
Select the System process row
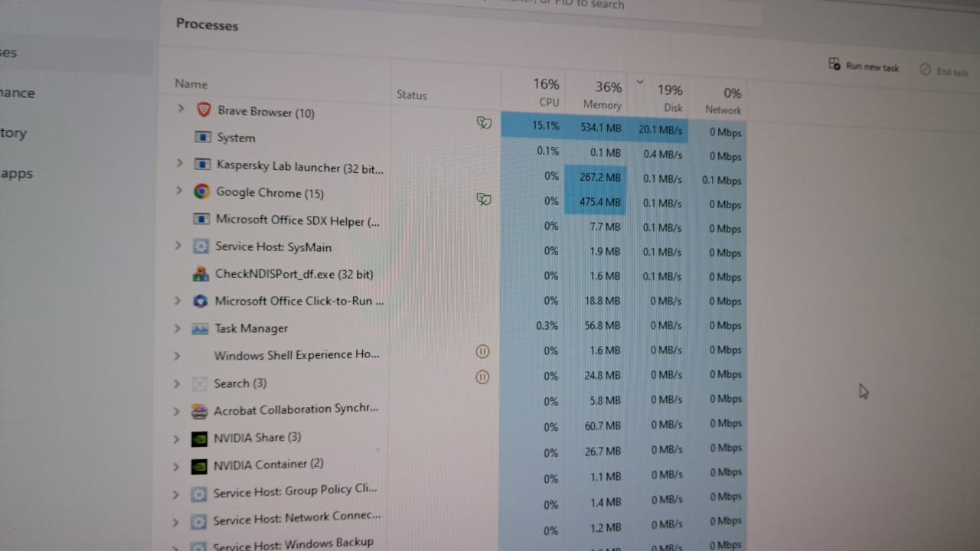coord(236,138)
